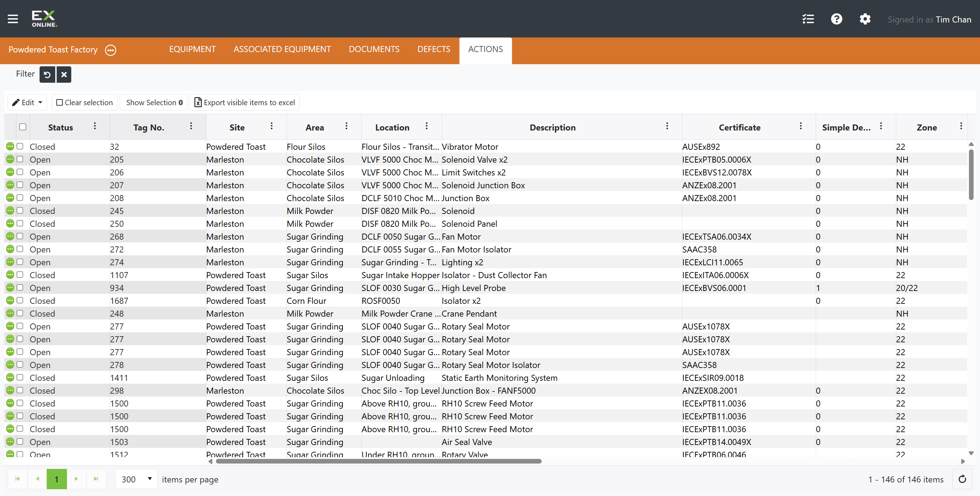Go to the last page

[x=96, y=479]
